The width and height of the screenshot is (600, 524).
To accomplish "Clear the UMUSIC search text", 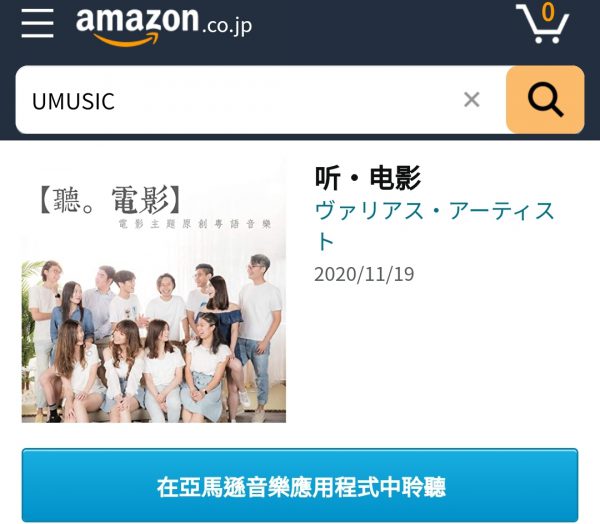I will [471, 100].
